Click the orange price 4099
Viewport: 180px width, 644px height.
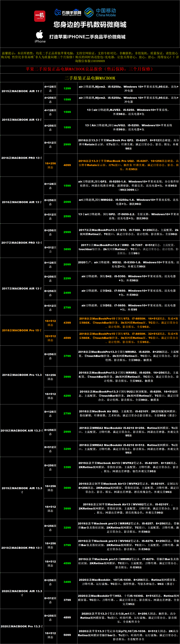(x=67, y=165)
